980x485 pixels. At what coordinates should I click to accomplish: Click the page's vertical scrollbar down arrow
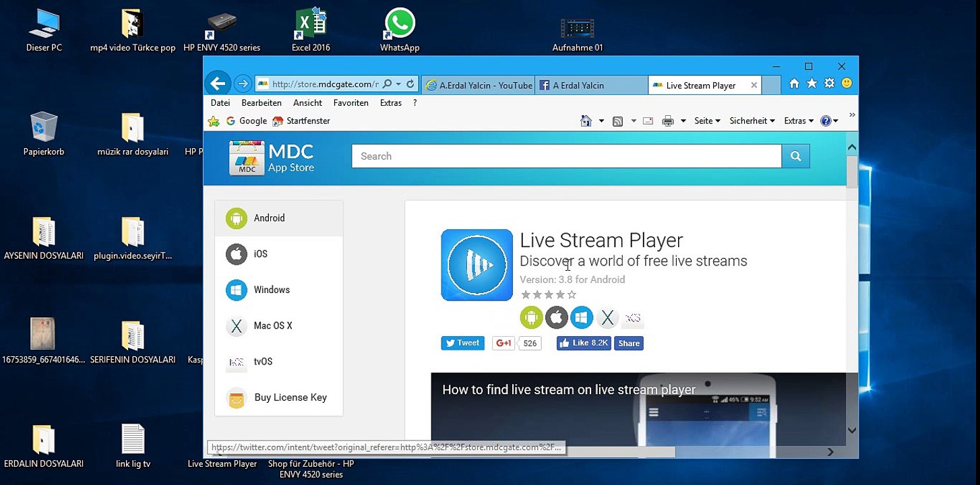pos(852,430)
